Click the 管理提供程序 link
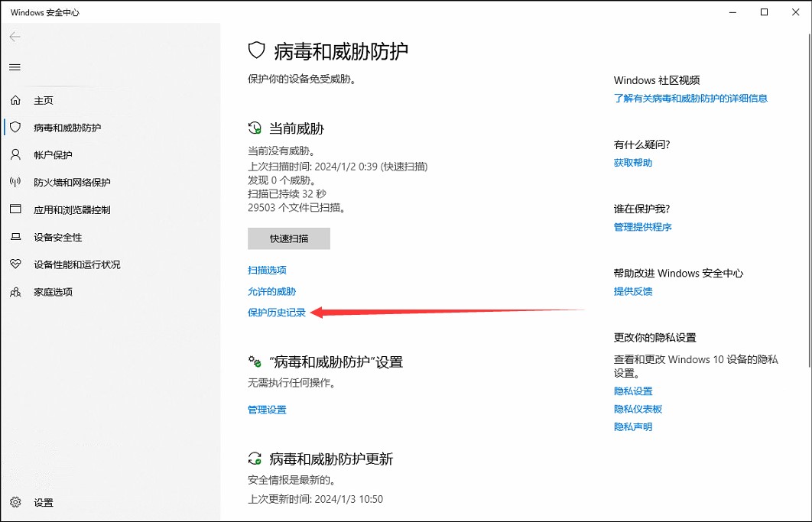Image resolution: width=812 pixels, height=522 pixels. (643, 227)
